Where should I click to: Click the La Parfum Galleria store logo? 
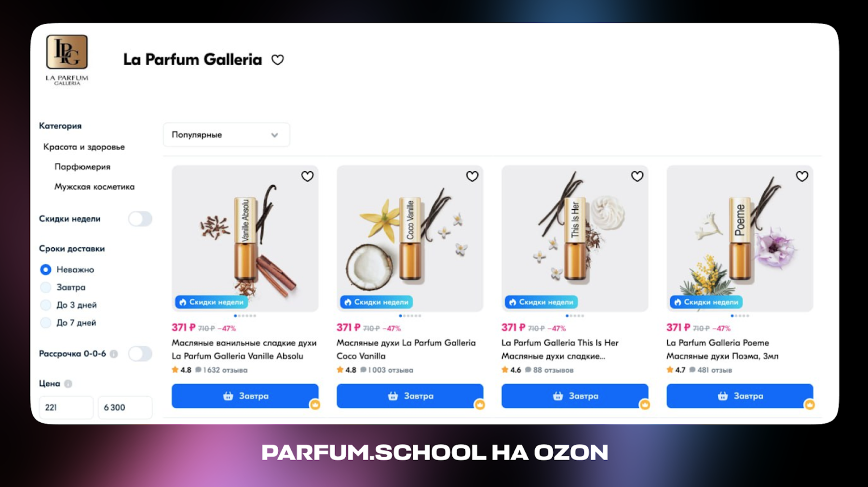point(67,60)
